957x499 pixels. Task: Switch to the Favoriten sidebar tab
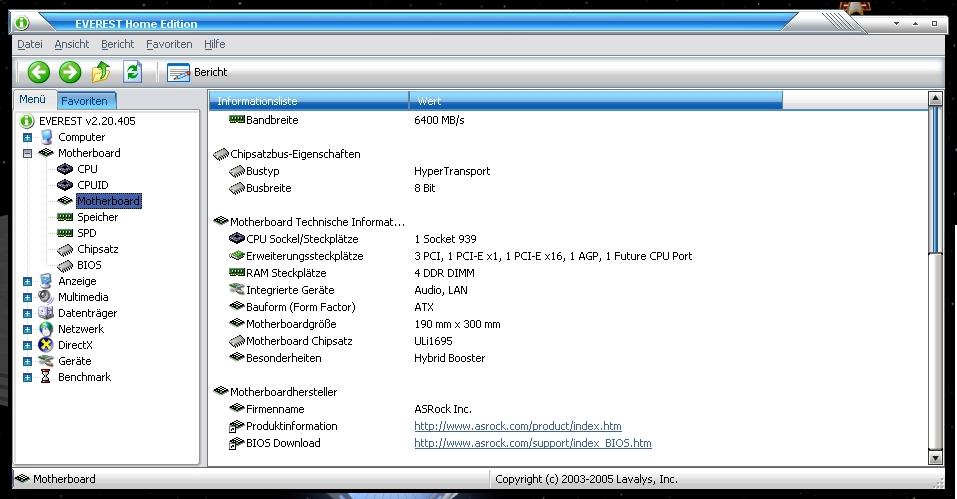[x=85, y=100]
